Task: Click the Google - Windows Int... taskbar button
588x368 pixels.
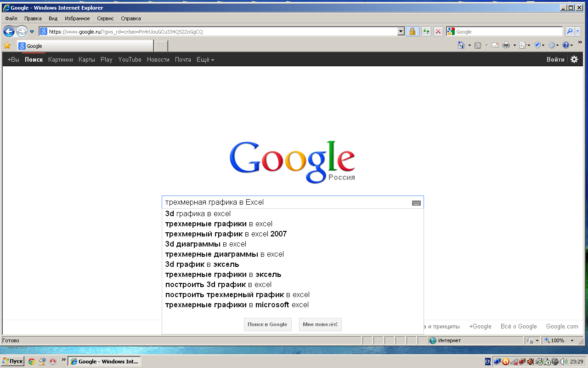Action: [x=104, y=361]
